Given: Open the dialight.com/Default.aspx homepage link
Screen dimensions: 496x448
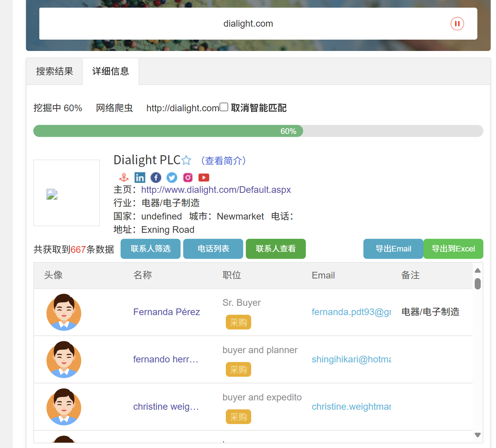Looking at the screenshot, I should tap(216, 190).
